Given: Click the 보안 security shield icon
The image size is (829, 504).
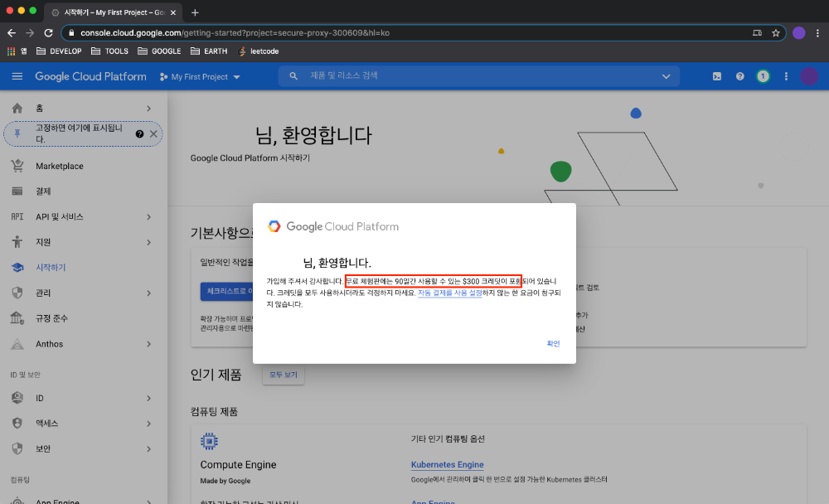Looking at the screenshot, I should pos(17,448).
